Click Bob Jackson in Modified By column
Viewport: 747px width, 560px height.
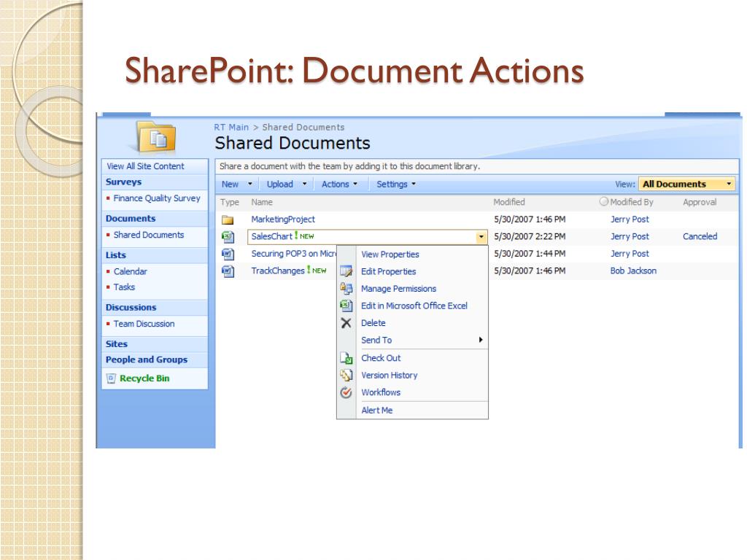(633, 271)
